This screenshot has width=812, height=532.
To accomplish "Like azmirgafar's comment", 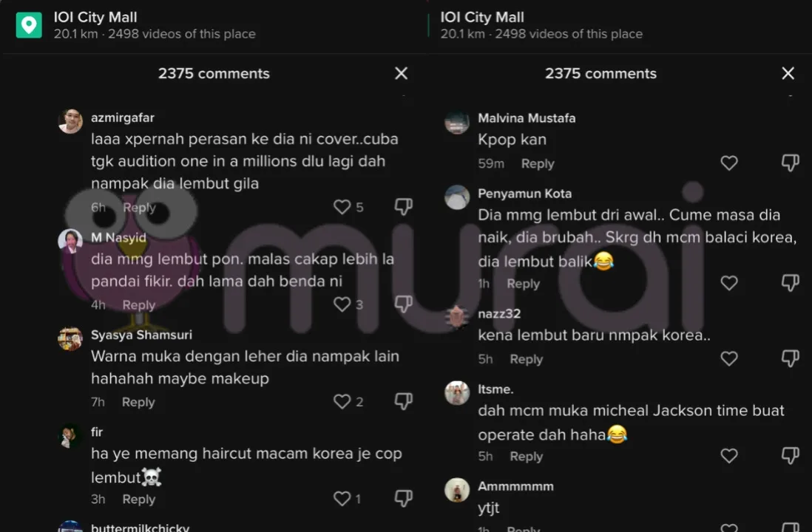I will coord(342,207).
